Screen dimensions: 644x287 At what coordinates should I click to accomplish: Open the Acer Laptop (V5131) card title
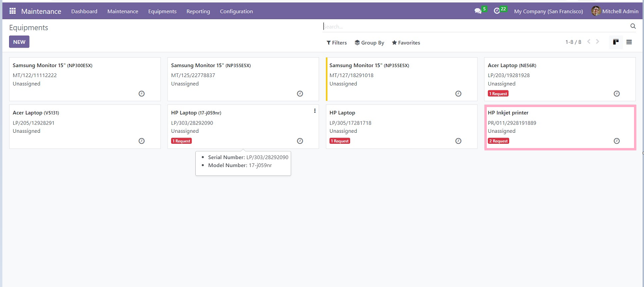tap(36, 113)
